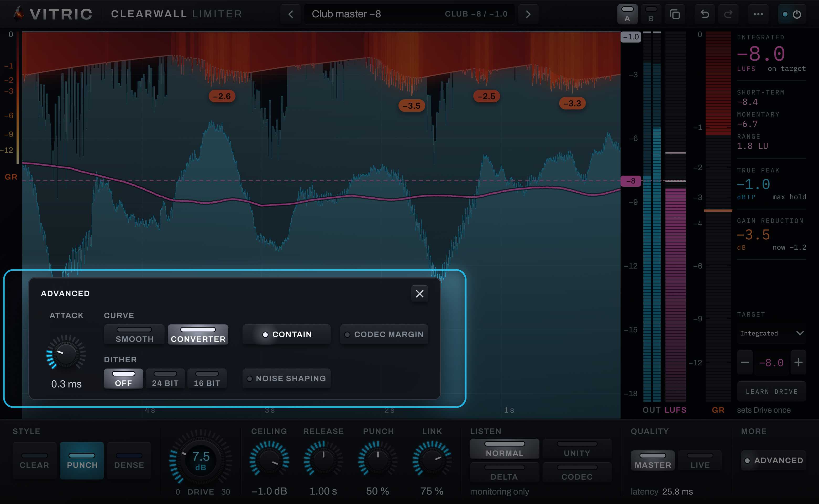Click the –1.0 ceiling marker handle
The height and width of the screenshot is (504, 819).
(x=631, y=37)
